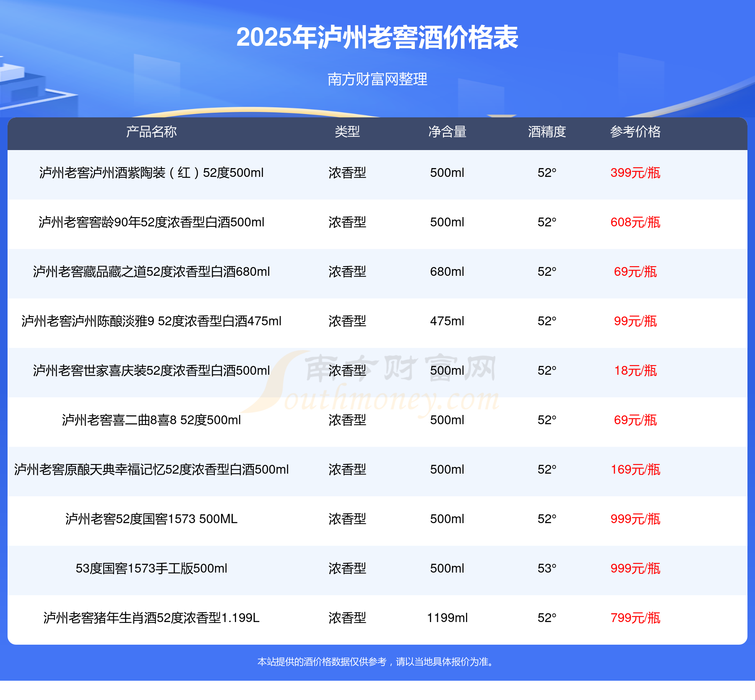This screenshot has width=755, height=700.
Task: Click the 产品名称 column header
Action: tap(151, 132)
